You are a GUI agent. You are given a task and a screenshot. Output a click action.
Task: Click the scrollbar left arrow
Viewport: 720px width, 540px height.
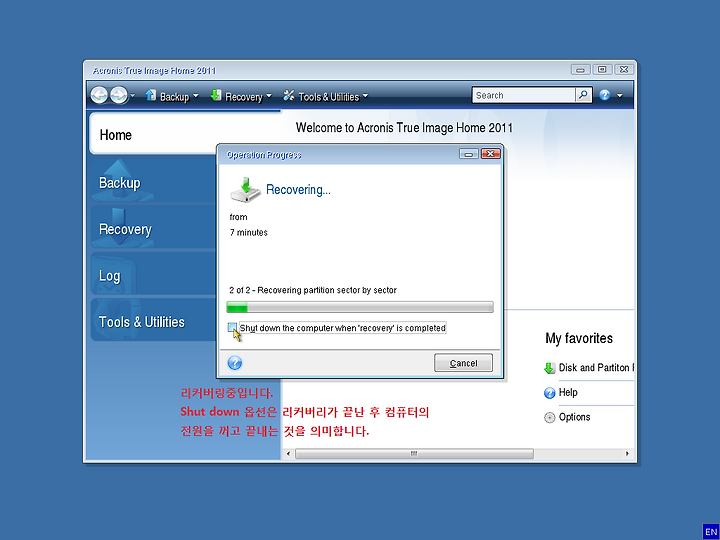pyautogui.click(x=288, y=454)
